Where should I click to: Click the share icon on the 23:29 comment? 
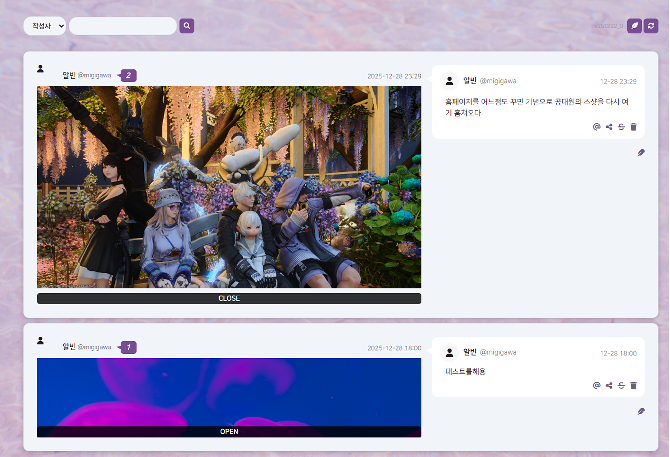click(609, 127)
